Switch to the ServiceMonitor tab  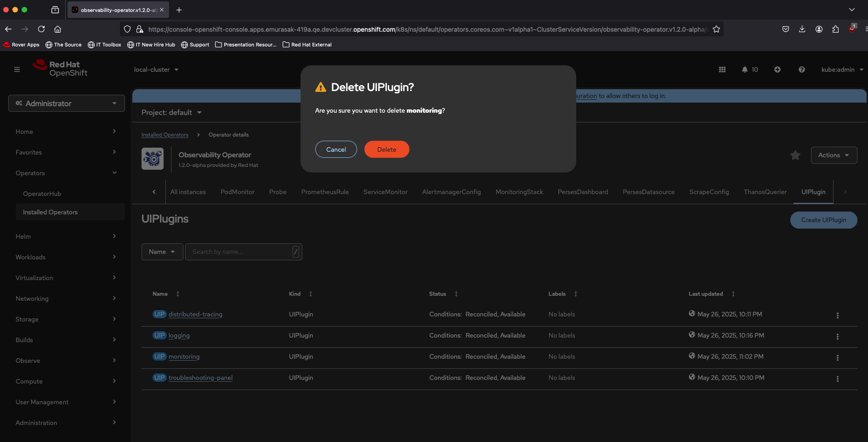click(386, 192)
